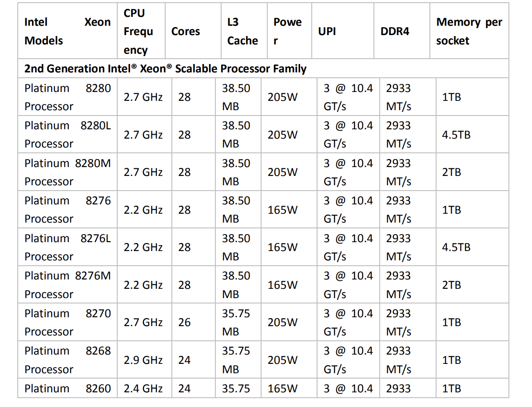
Task: Select the 4.5TB memory cell for Platinum 8280L
Action: tap(456, 135)
